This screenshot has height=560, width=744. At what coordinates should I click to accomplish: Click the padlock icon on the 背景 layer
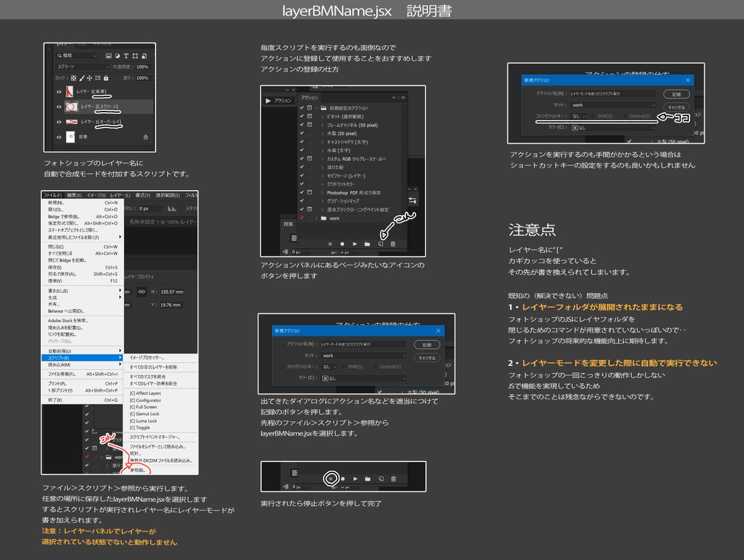coord(146,136)
